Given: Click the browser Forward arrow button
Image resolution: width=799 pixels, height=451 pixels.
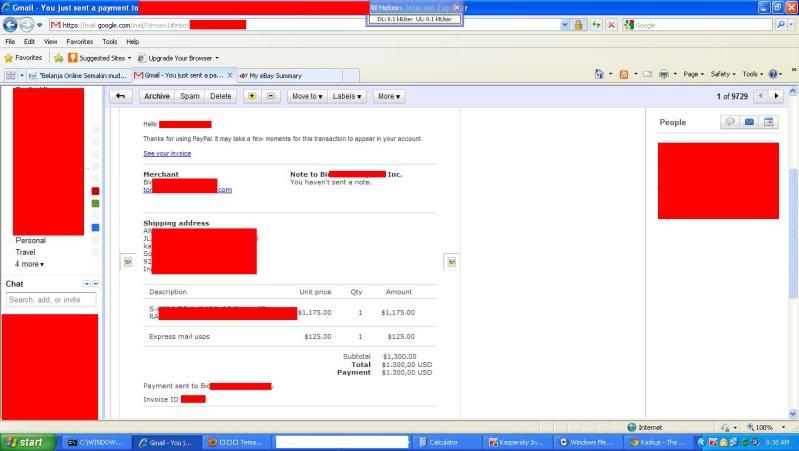Looking at the screenshot, I should (x=26, y=24).
